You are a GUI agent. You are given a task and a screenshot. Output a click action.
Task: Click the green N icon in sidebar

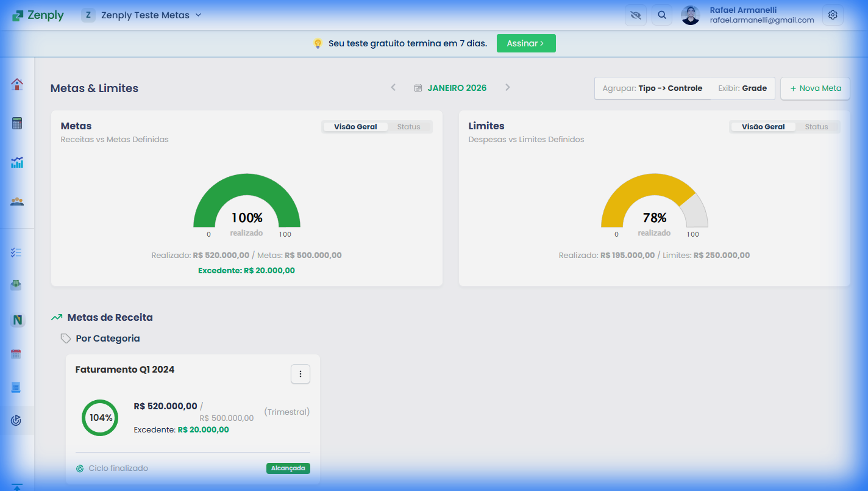pyautogui.click(x=17, y=320)
